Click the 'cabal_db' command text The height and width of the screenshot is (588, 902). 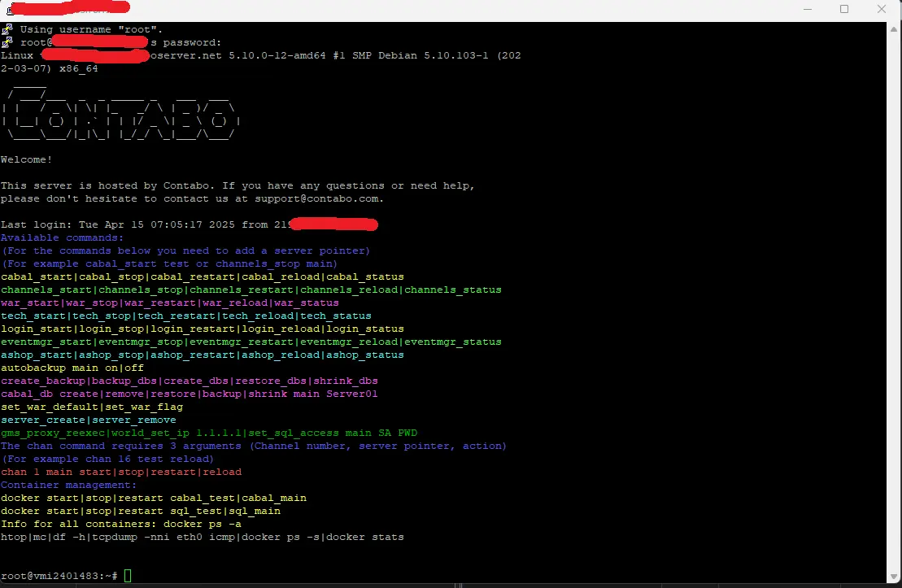coord(27,394)
